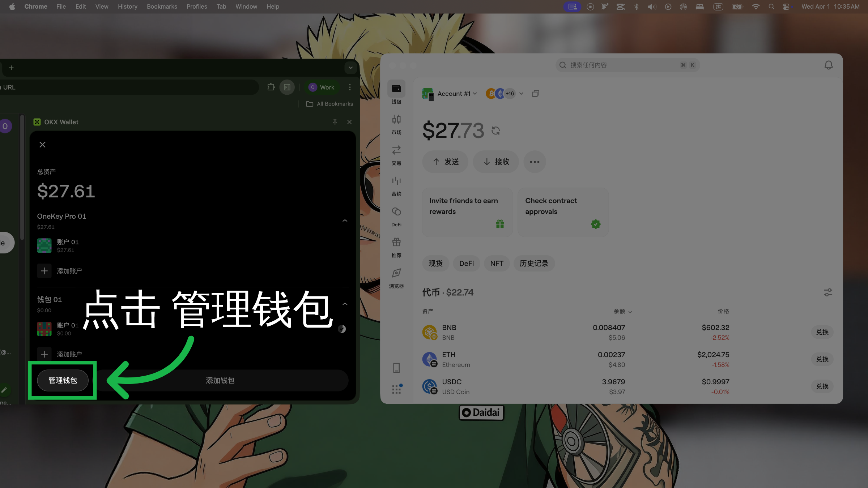Open the ETH Ethereum token row
Screen dimensions: 868x488
(628, 359)
